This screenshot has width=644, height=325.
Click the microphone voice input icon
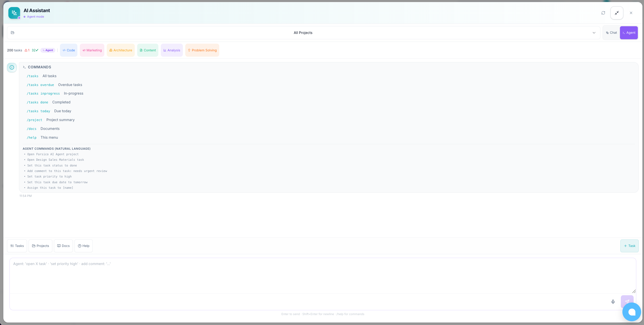[613, 301]
